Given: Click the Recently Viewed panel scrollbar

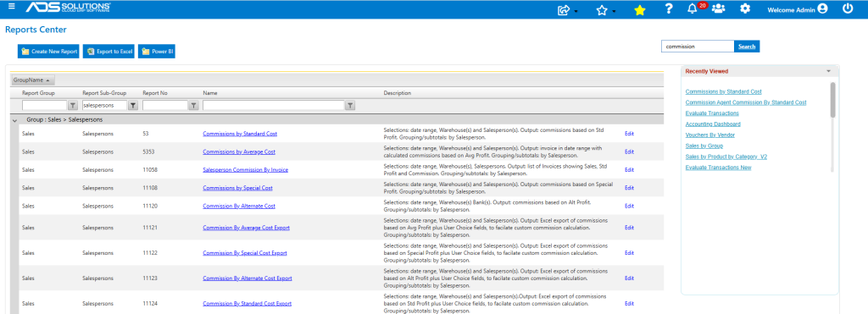Looking at the screenshot, I should (x=832, y=100).
